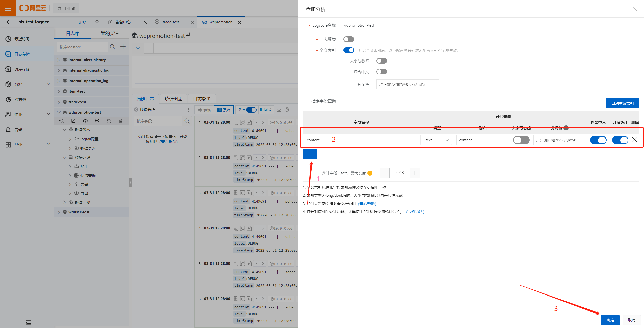Click the 自动生成索引 button

[622, 103]
